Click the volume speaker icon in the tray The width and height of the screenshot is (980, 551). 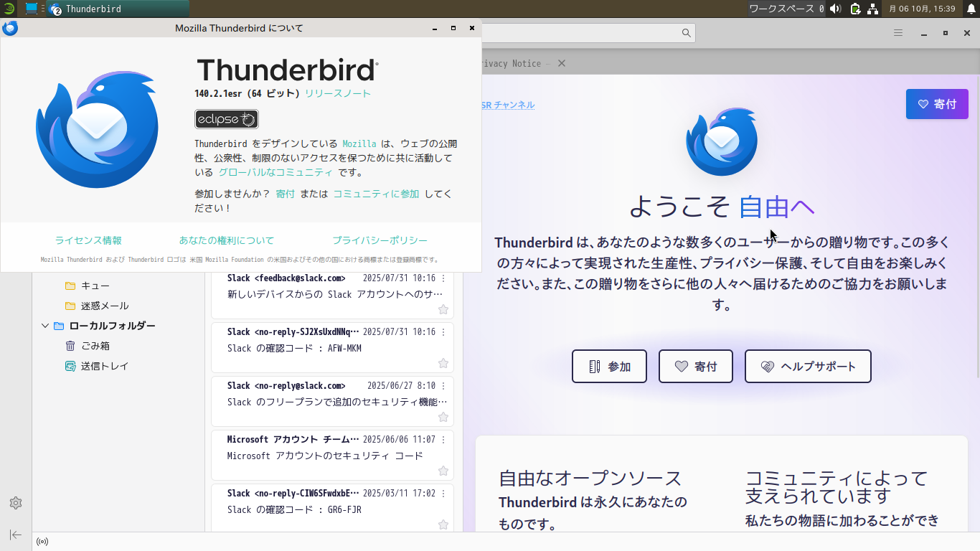(x=835, y=9)
